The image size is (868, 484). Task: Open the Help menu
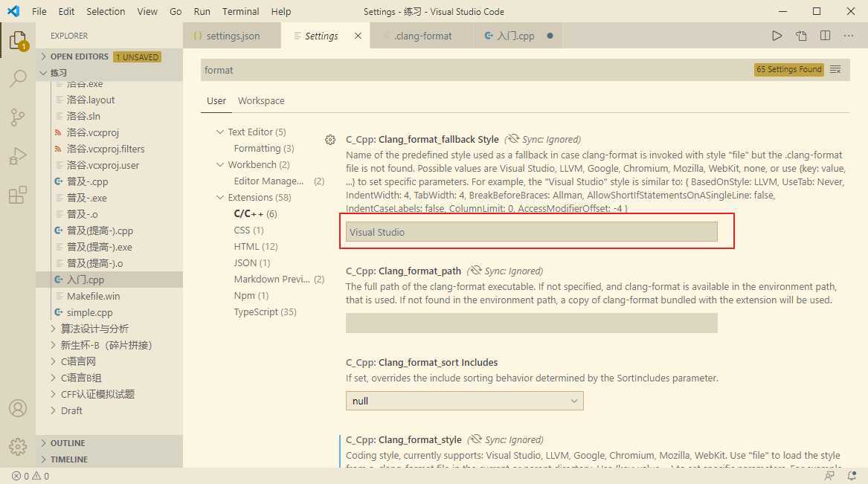click(x=281, y=12)
